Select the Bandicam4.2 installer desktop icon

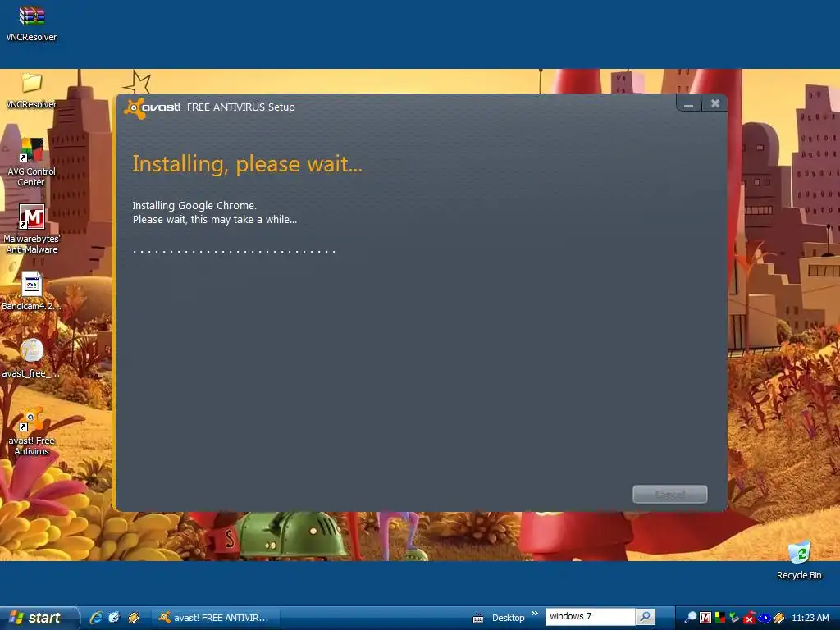[31, 291]
